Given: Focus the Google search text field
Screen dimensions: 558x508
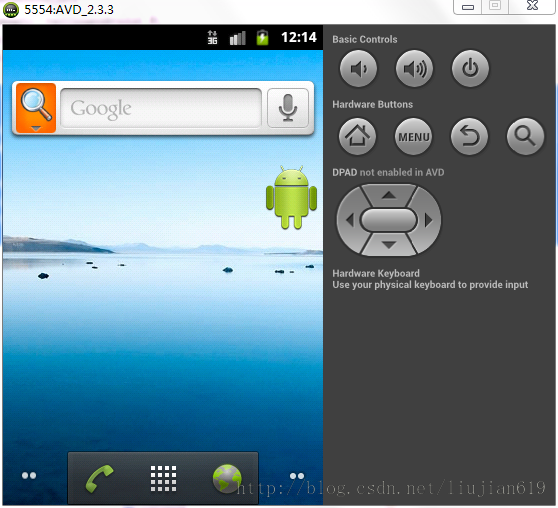Looking at the screenshot, I should click(161, 108).
